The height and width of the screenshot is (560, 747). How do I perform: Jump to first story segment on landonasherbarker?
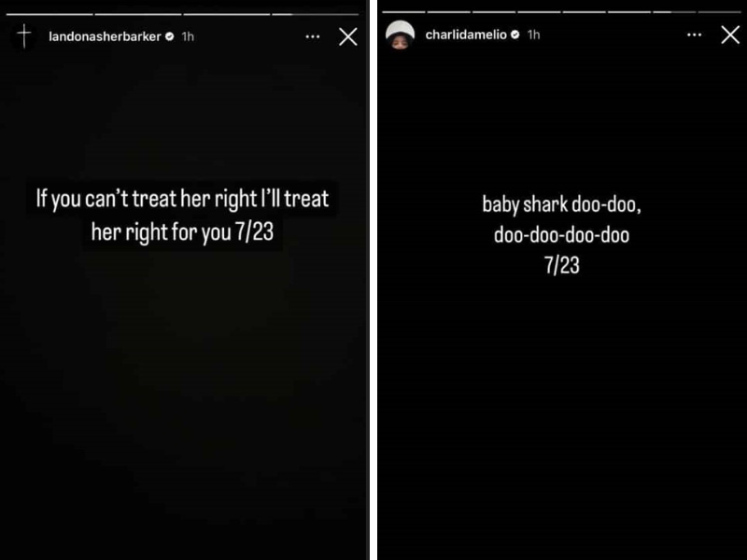pyautogui.click(x=49, y=14)
